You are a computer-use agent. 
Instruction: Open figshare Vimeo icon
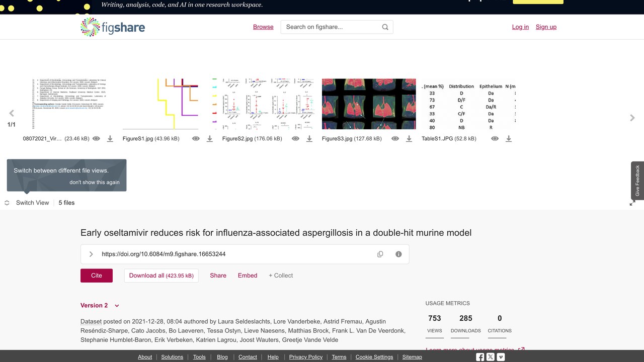tap(501, 357)
